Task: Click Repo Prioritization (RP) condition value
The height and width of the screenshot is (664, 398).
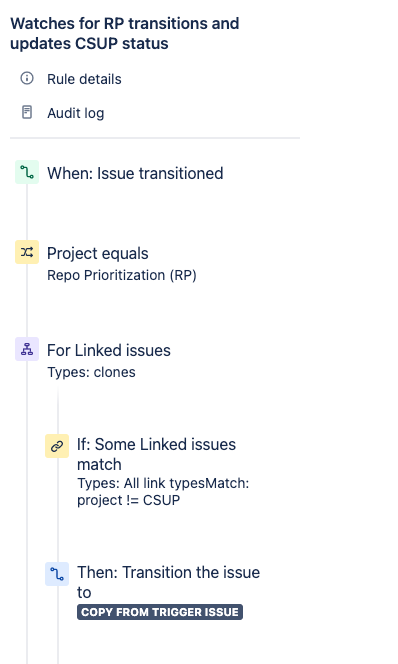Action: click(122, 275)
